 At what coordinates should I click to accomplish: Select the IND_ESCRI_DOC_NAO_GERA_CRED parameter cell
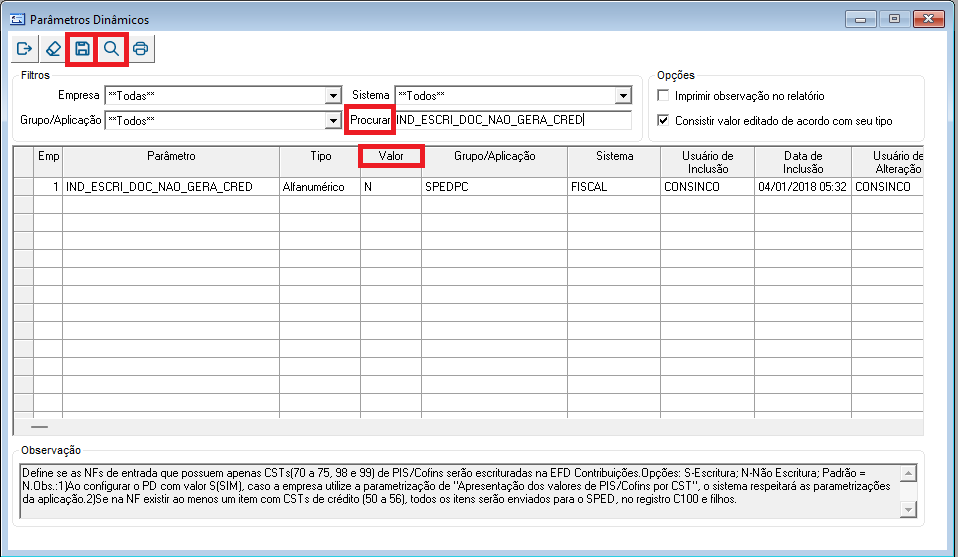pos(171,187)
